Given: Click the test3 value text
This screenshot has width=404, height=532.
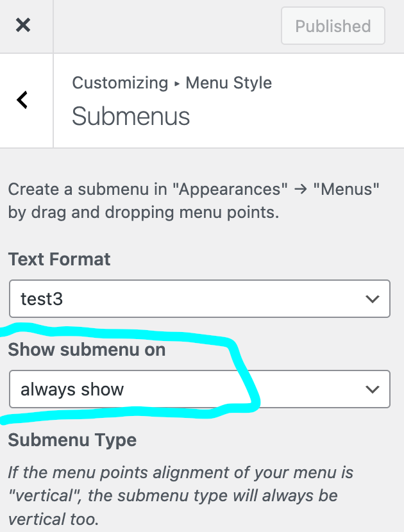Looking at the screenshot, I should 42,299.
